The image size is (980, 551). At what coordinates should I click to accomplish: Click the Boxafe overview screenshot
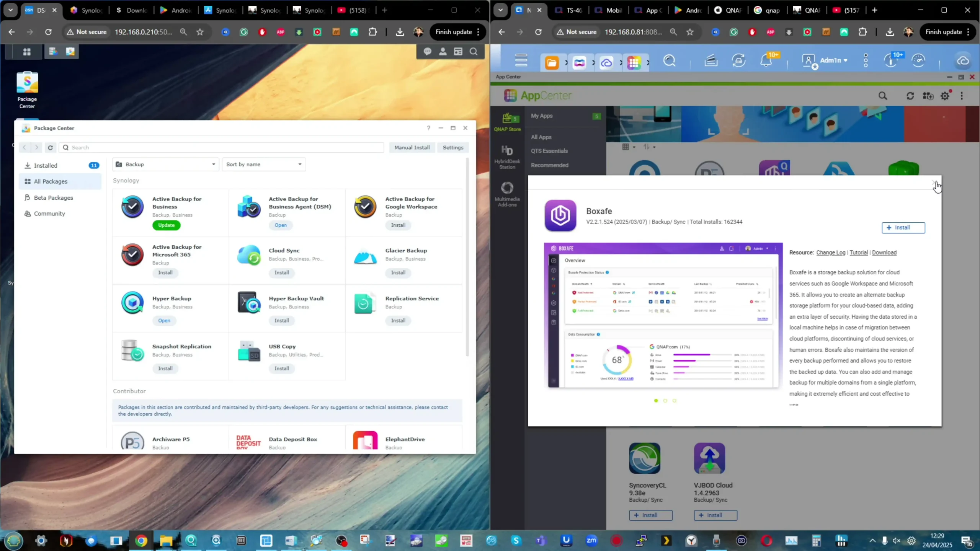click(x=663, y=315)
